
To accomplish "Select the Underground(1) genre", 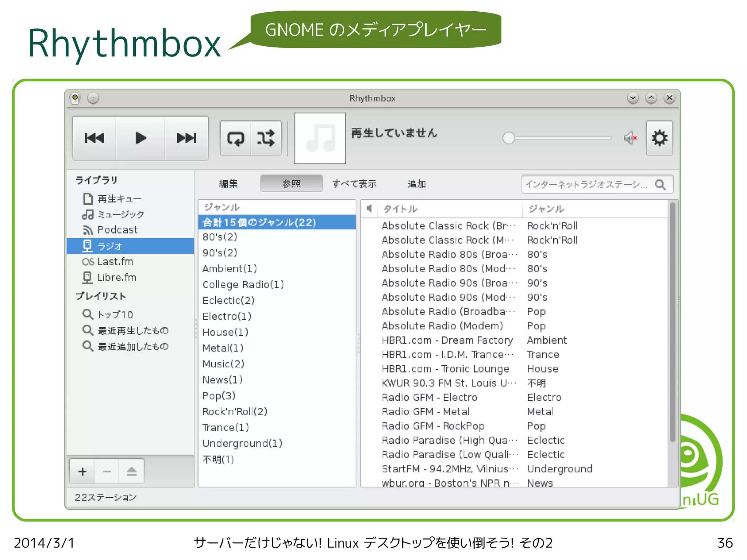I will [277, 443].
